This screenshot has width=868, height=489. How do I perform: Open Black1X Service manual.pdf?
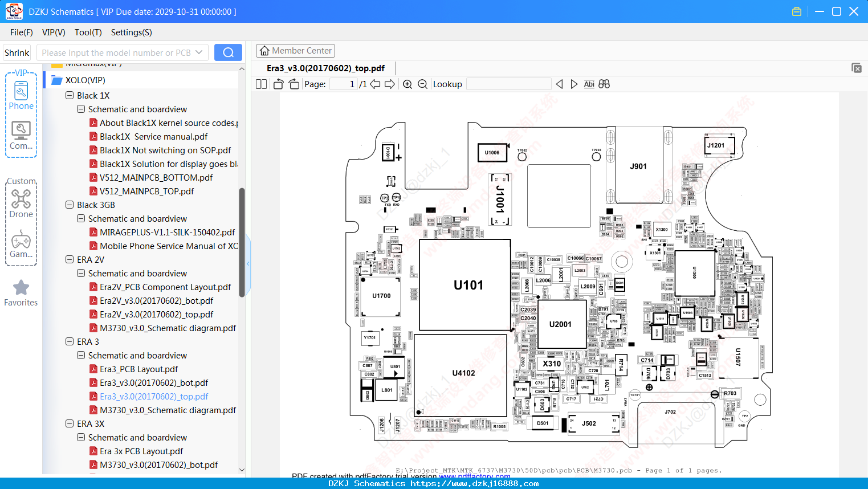(x=154, y=137)
